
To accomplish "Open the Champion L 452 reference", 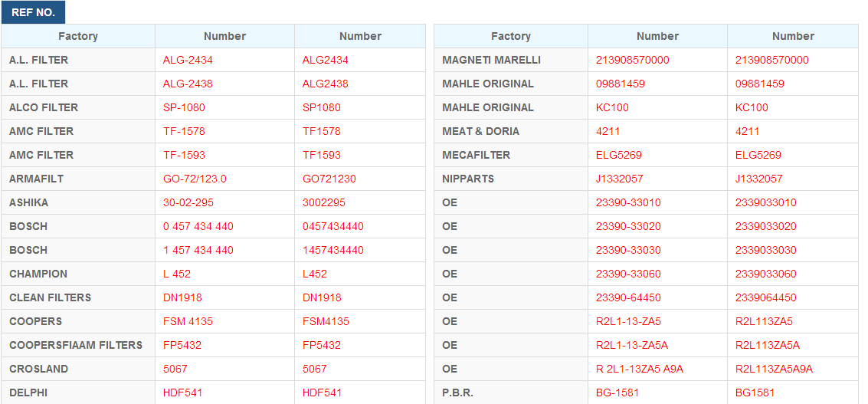I will tap(177, 274).
